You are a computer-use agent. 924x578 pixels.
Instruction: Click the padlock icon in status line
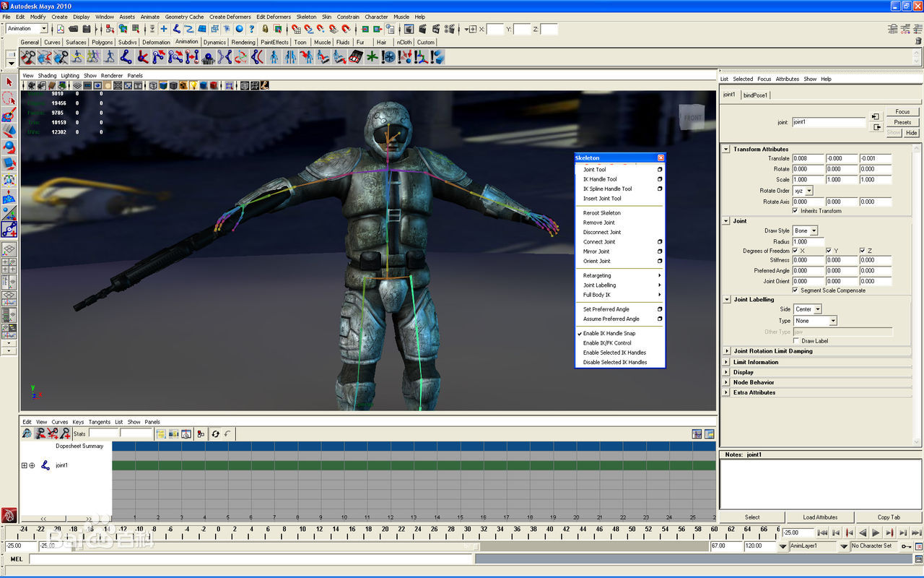pos(266,29)
